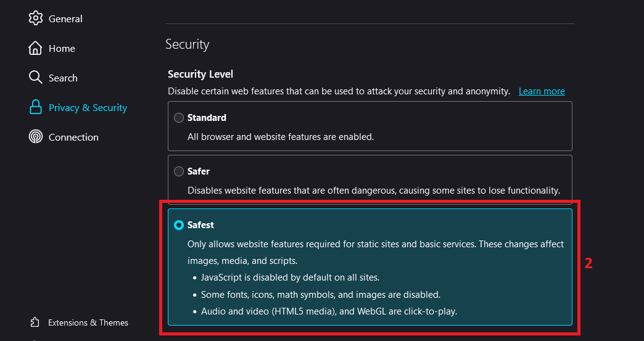Screen dimensions: 644x341
Task: Select the Safest radio button
Action: click(x=179, y=225)
